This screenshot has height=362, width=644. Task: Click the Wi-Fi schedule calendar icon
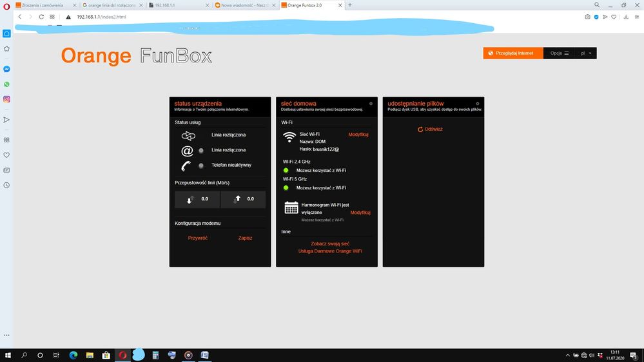[291, 207]
